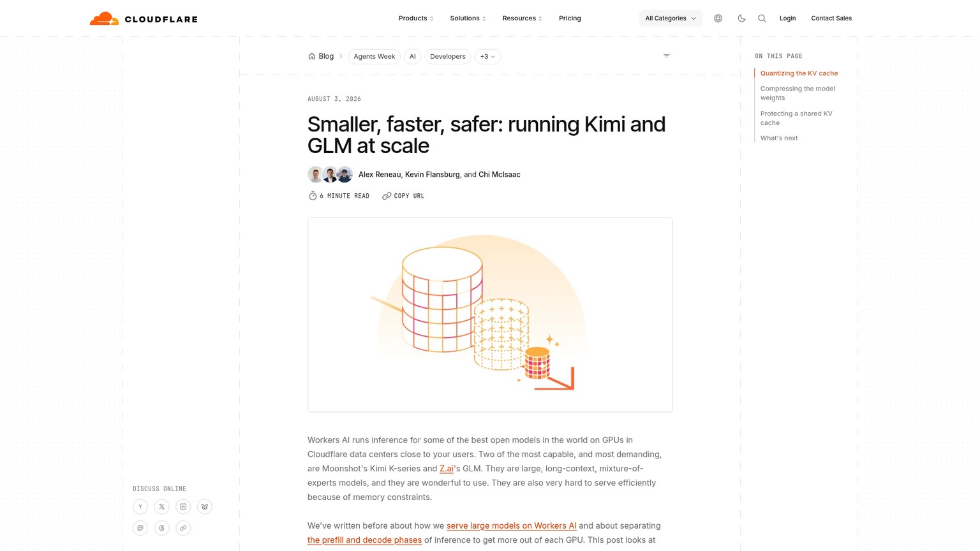Click the share icon left of Threads

(x=140, y=528)
